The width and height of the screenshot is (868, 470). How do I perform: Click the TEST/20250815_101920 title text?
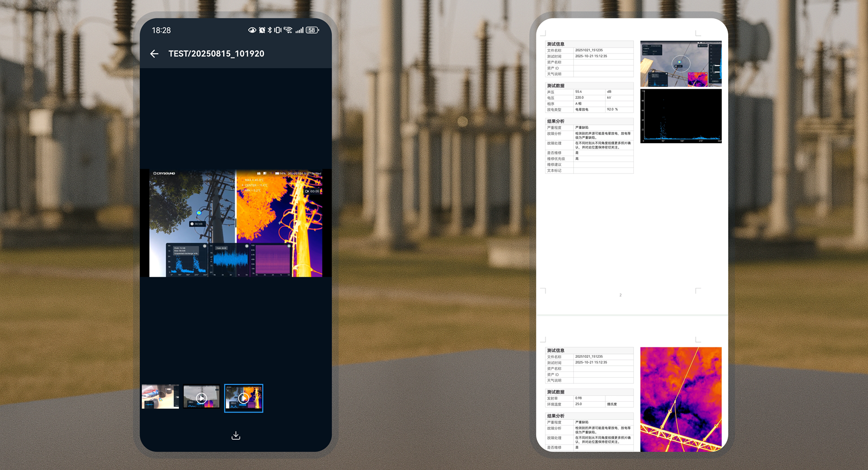click(x=216, y=54)
